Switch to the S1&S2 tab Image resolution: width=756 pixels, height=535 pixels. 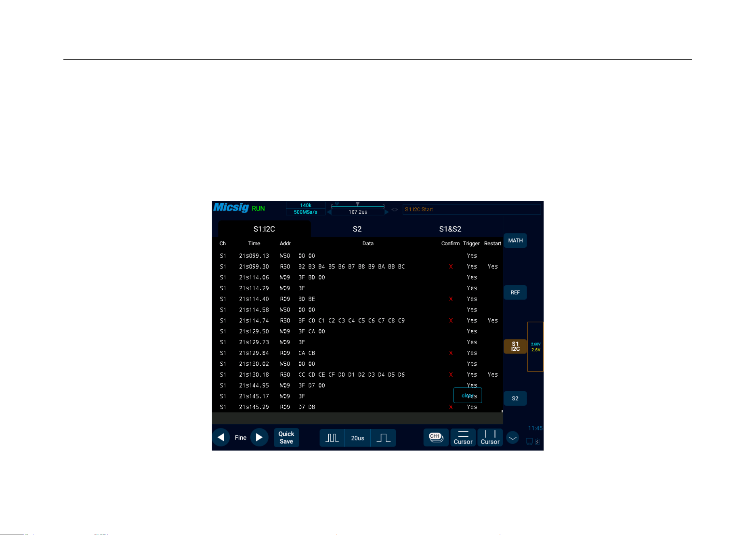450,229
